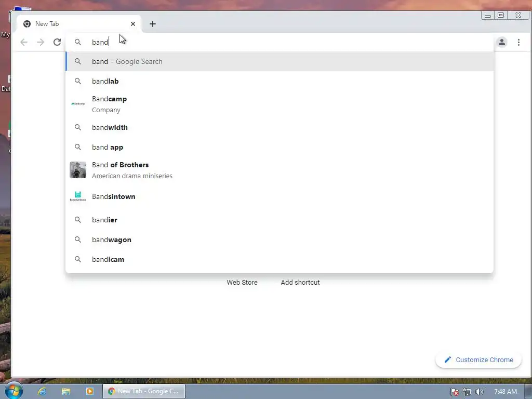
Task: Open Windows Media Player from the taskbar
Action: pos(89,391)
